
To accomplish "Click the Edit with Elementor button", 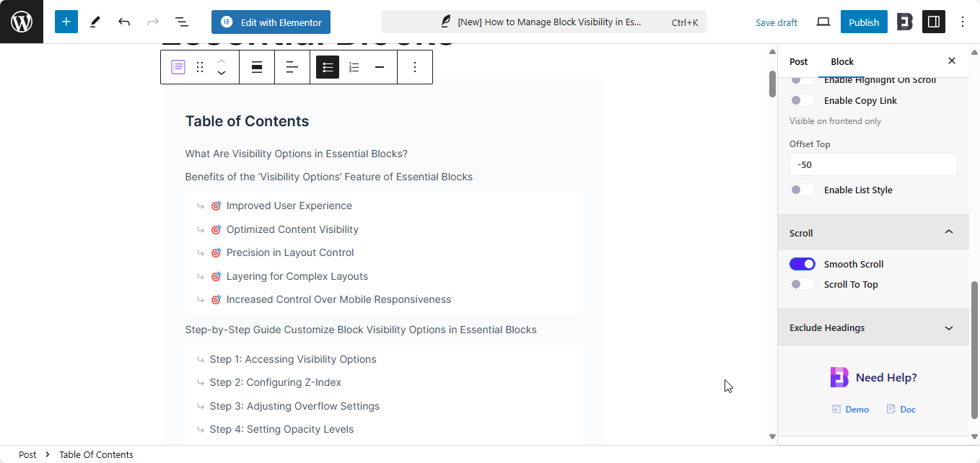I will tap(271, 22).
